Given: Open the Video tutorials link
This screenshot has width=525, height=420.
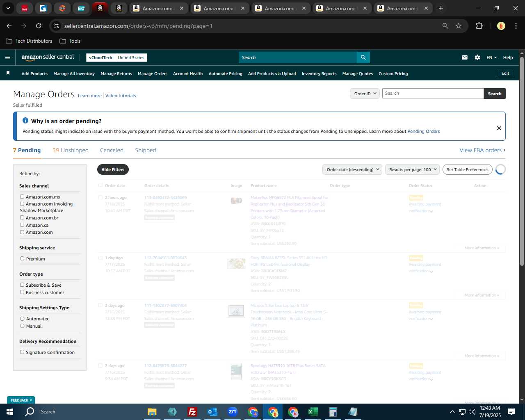Looking at the screenshot, I should [x=121, y=96].
